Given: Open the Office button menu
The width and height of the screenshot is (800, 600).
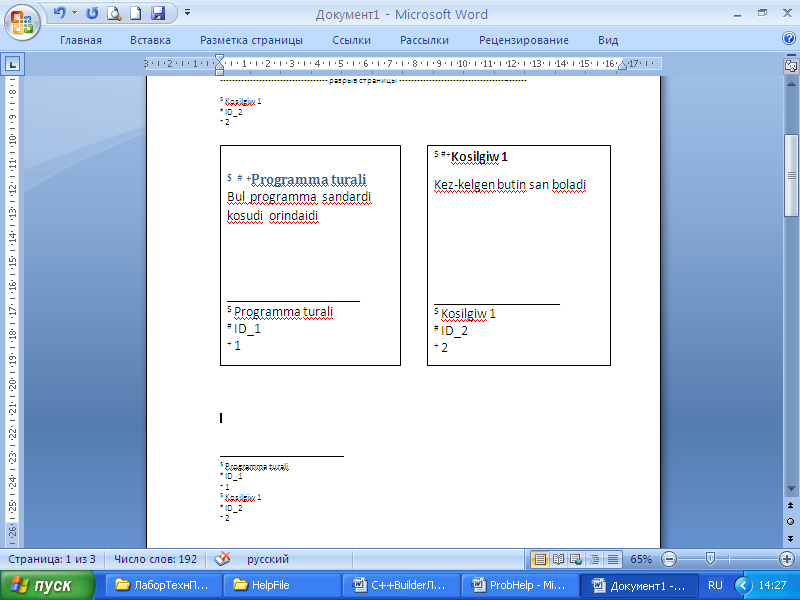Looking at the screenshot, I should (22, 22).
